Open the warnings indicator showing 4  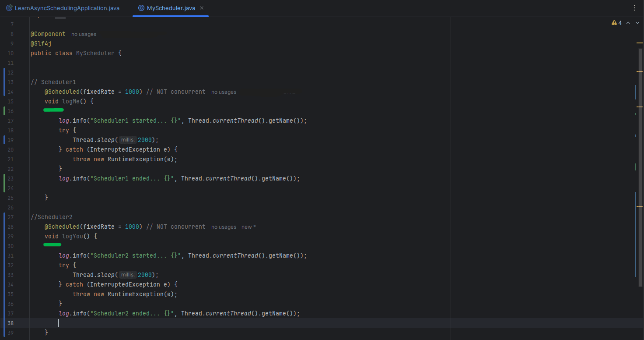tap(616, 23)
